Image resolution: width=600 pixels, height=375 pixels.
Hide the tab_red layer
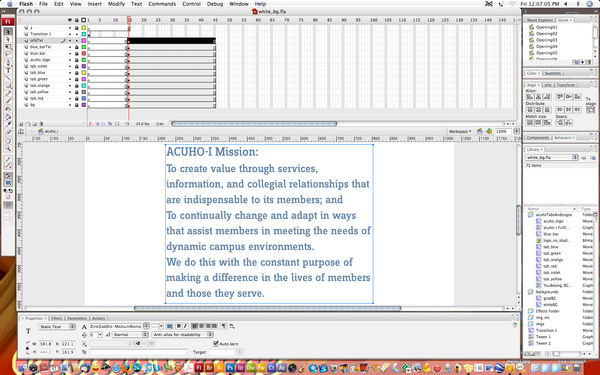click(x=70, y=98)
